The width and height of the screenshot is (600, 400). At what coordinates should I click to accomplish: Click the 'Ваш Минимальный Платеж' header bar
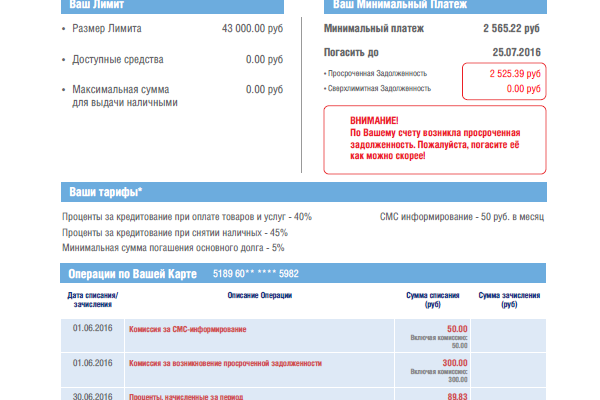[x=390, y=6]
